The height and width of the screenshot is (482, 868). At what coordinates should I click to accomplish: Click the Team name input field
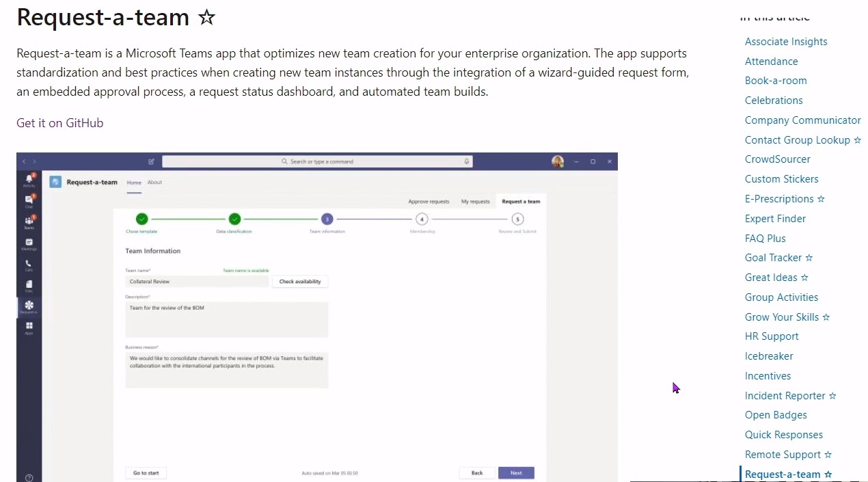click(x=197, y=281)
